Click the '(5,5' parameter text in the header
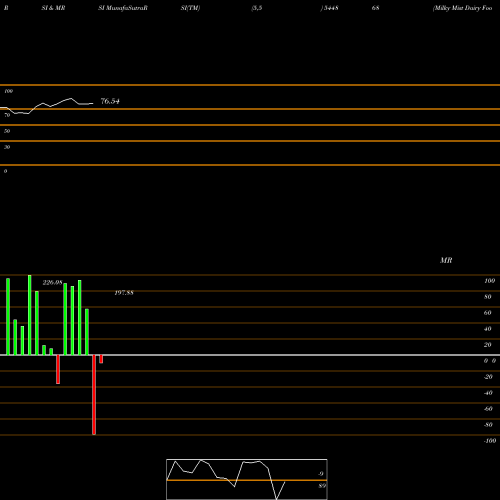This screenshot has height=500, width=500. point(257,8)
